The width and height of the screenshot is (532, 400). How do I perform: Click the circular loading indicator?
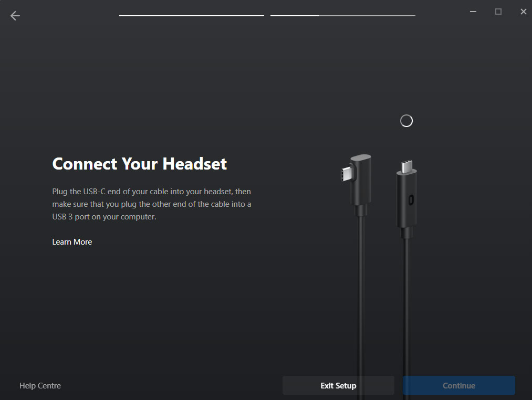click(x=406, y=121)
